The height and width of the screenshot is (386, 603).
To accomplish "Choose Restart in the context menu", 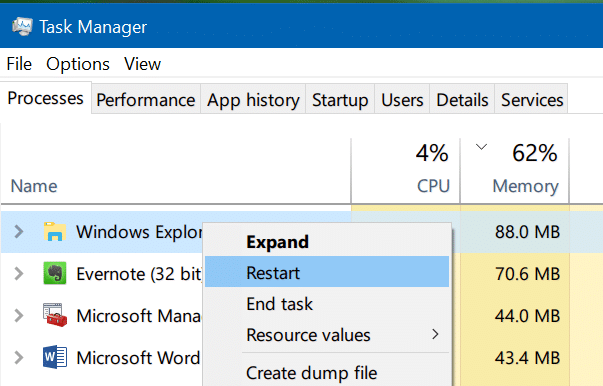I will coord(327,272).
